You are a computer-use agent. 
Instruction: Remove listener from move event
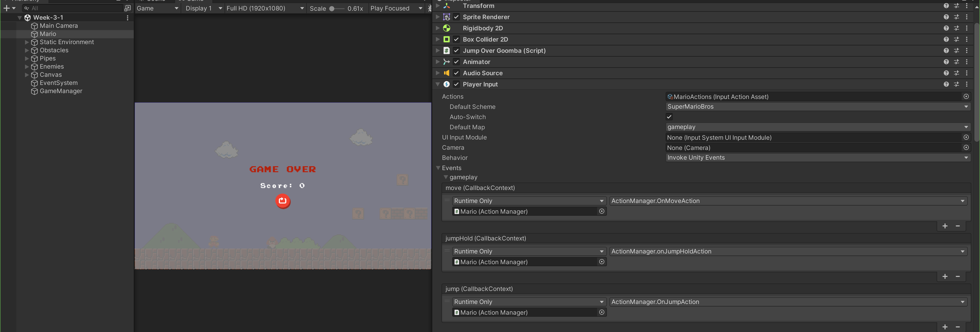958,226
